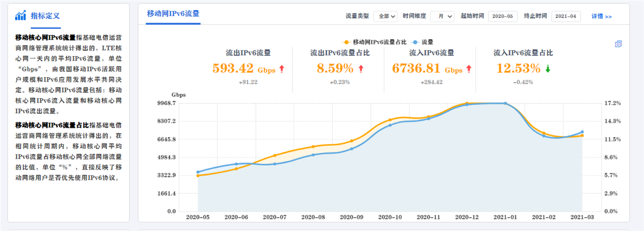Click the 终止时间 field showing 2021-04
644x231 pixels.
[x=566, y=17]
